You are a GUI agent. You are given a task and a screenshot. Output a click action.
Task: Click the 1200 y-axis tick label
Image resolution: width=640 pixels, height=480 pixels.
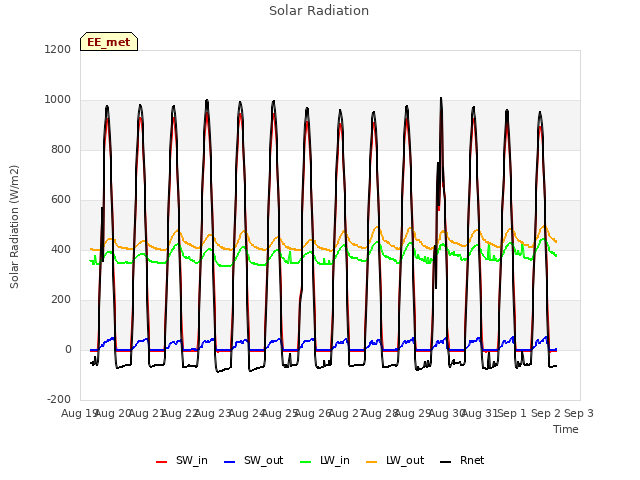click(58, 49)
